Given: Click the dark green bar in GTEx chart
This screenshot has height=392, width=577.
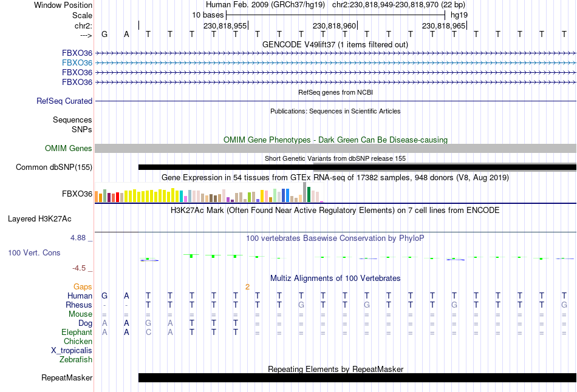Looking at the screenshot, I should [x=309, y=195].
